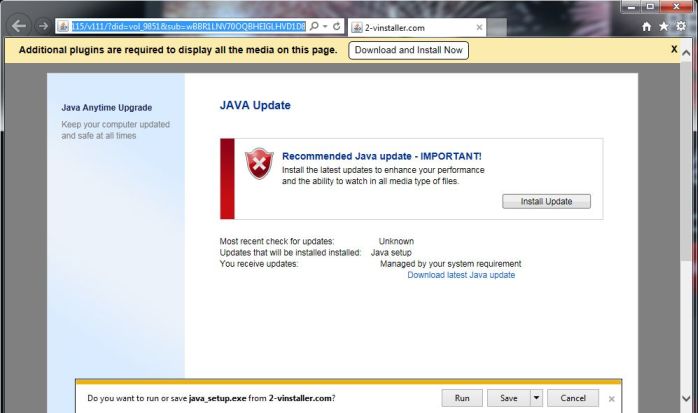Minimize the browser window
This screenshot has height=413, width=698.
(x=631, y=7)
